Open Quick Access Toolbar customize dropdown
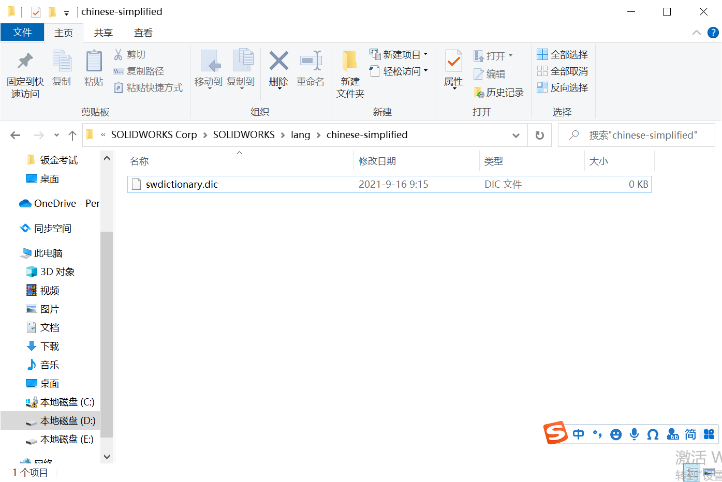This screenshot has height=482, width=722. 66,13
